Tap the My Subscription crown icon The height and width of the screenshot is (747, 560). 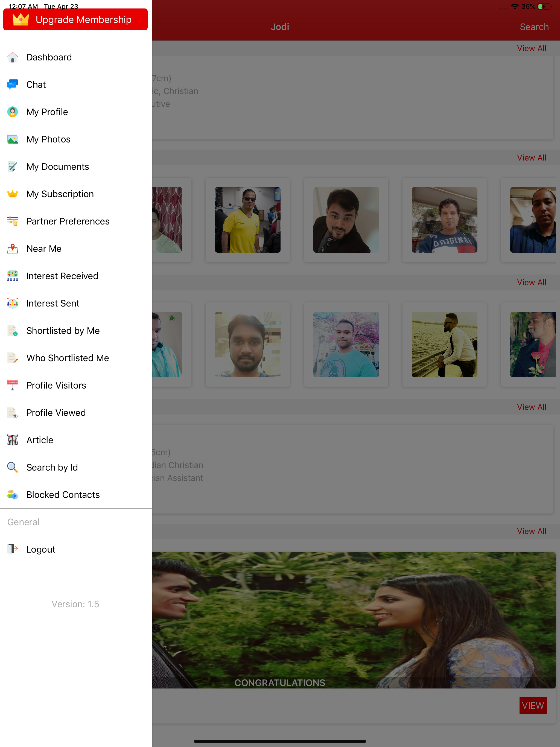pyautogui.click(x=13, y=194)
